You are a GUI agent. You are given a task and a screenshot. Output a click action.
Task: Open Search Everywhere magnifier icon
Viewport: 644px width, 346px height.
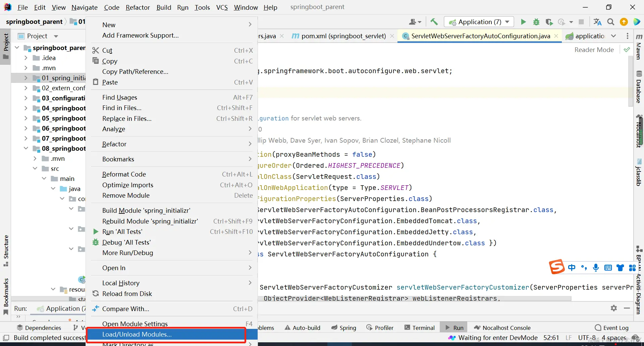pos(611,22)
